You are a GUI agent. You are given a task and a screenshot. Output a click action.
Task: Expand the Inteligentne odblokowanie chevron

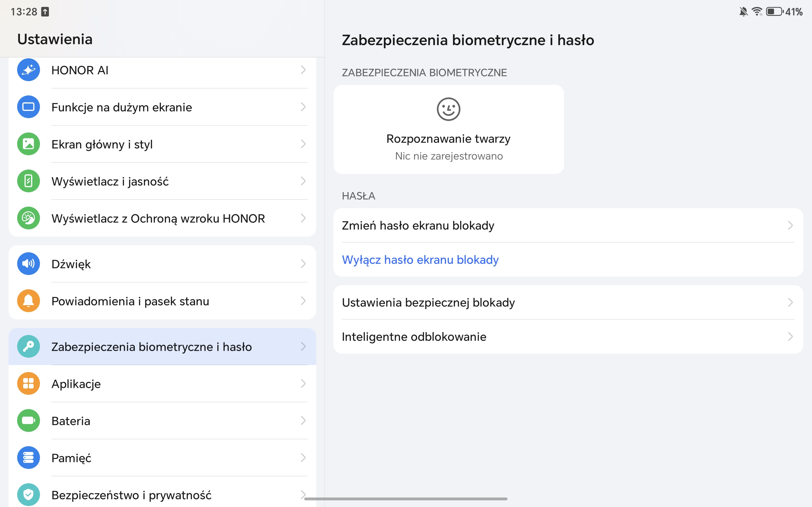click(x=790, y=337)
